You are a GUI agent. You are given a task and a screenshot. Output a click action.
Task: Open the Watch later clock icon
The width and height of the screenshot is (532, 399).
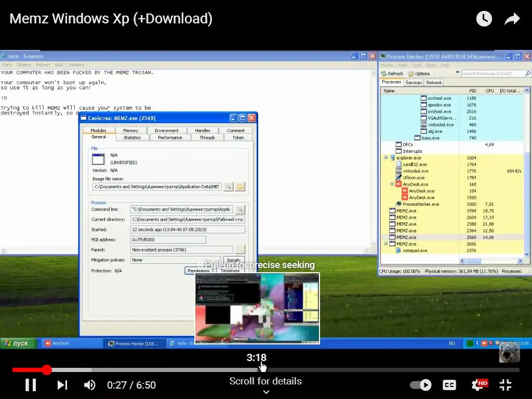coord(484,19)
